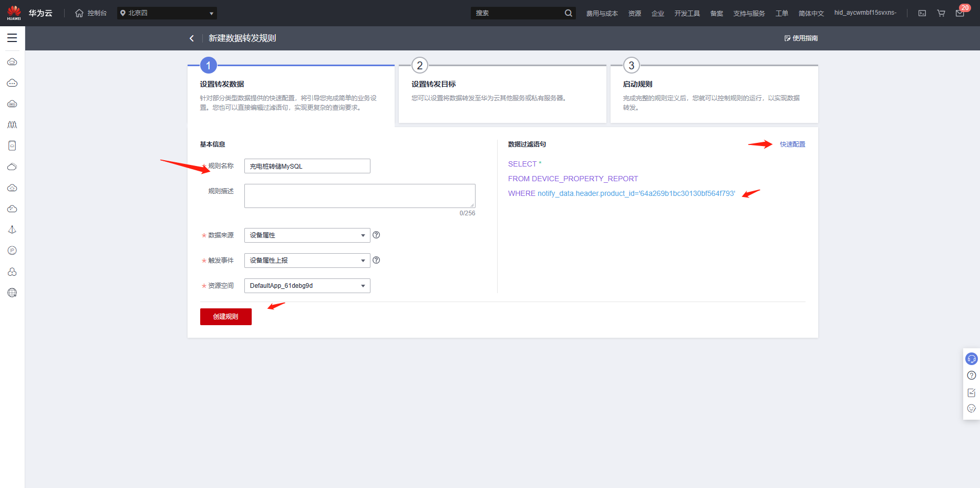Click the 创建规则 button
Screen dimensions: 980x488
pos(226,317)
